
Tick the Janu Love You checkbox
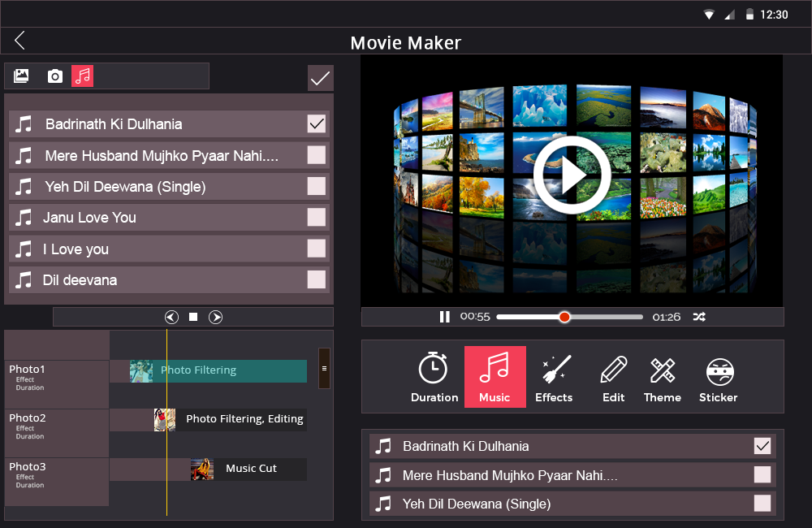point(317,217)
